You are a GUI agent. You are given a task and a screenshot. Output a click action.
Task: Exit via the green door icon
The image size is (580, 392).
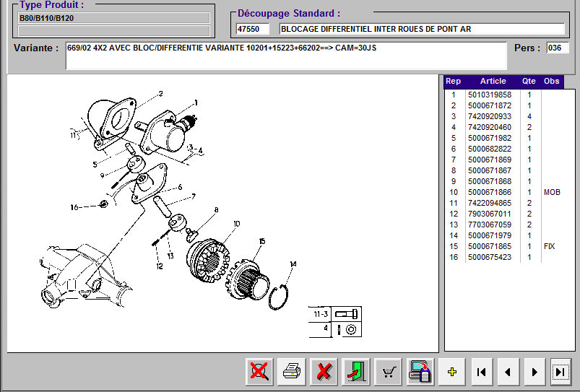357,372
